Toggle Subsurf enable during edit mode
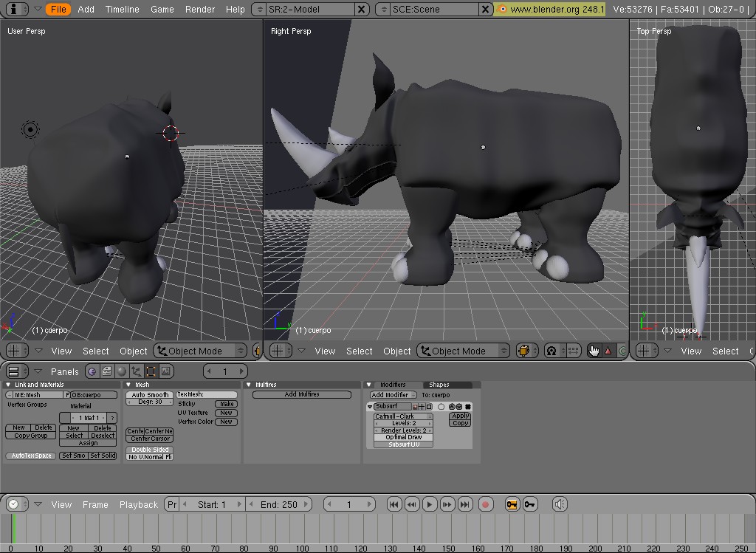Screen dimensions: 756x553 (x=429, y=406)
